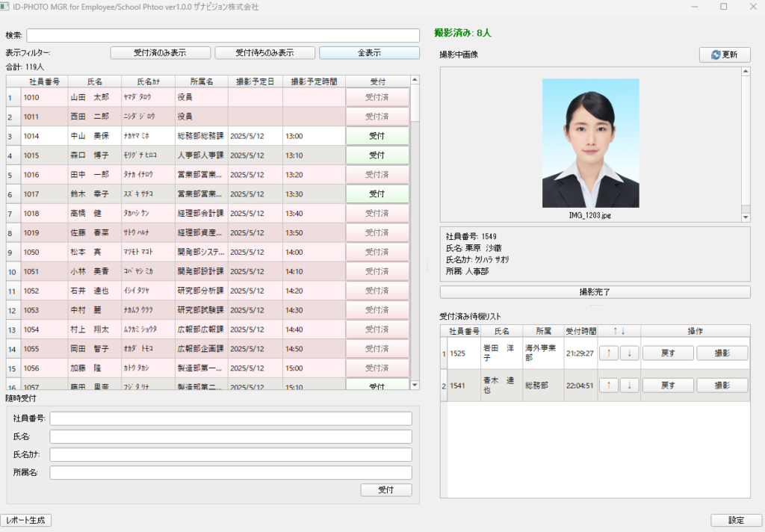Image resolution: width=765 pixels, height=532 pixels.
Task: Click department cell 広報部企画課
Action: click(x=202, y=349)
